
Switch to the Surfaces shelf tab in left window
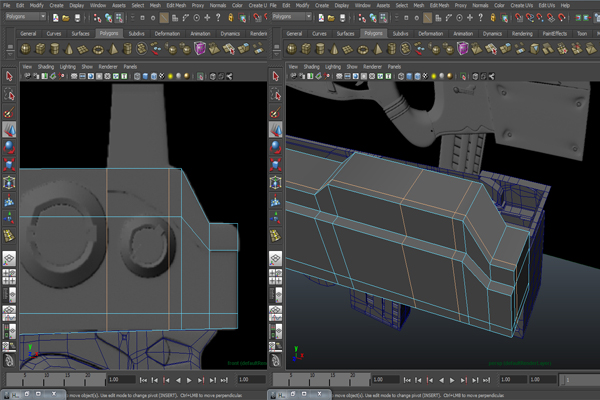click(80, 34)
